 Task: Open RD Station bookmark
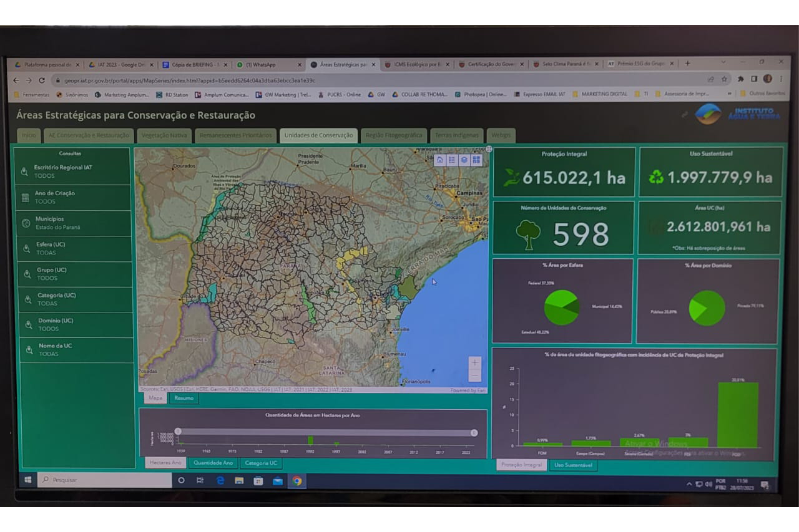click(x=172, y=95)
